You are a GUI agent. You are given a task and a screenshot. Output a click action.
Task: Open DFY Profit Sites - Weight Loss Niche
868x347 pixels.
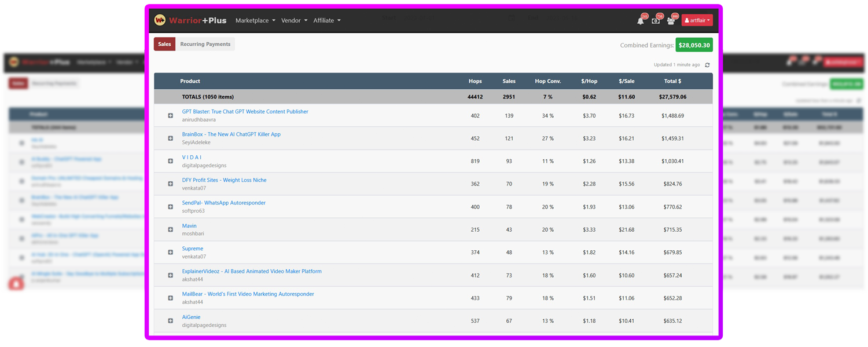tap(224, 180)
